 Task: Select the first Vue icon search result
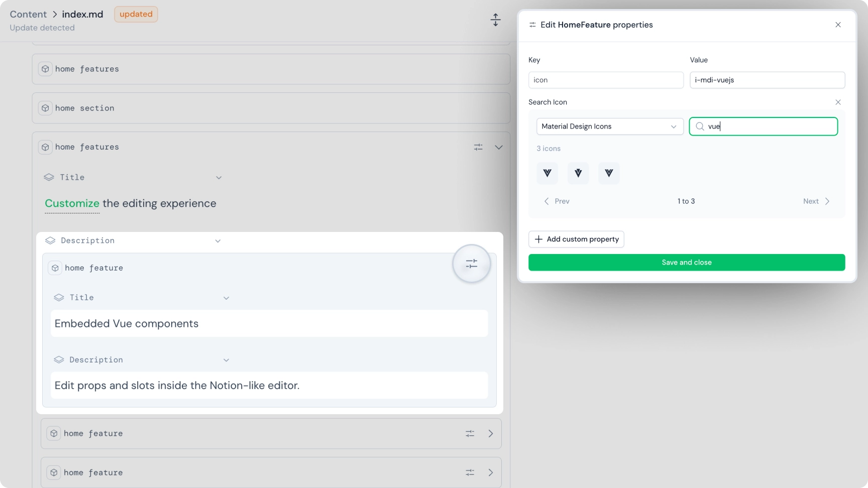point(547,173)
